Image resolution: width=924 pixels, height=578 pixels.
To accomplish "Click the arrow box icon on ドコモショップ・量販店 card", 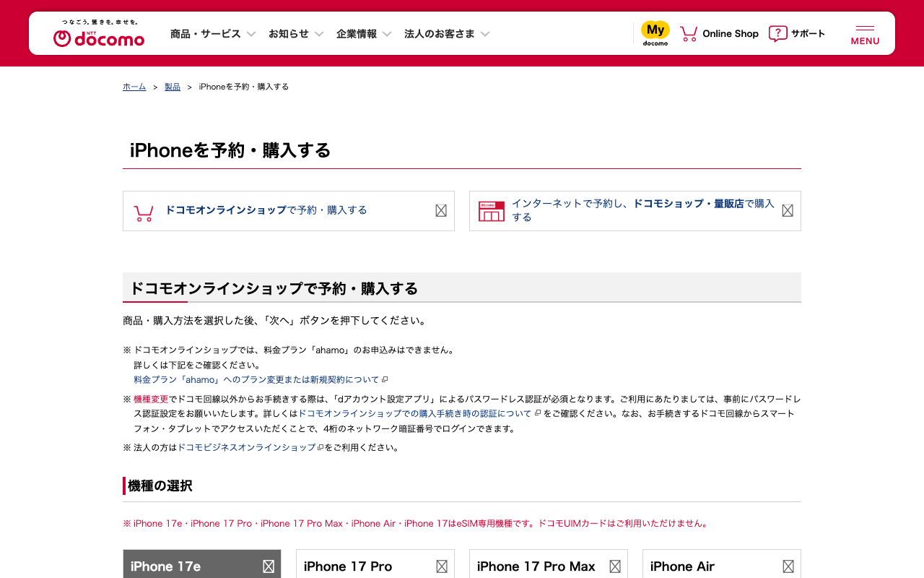I will pyautogui.click(x=788, y=210).
